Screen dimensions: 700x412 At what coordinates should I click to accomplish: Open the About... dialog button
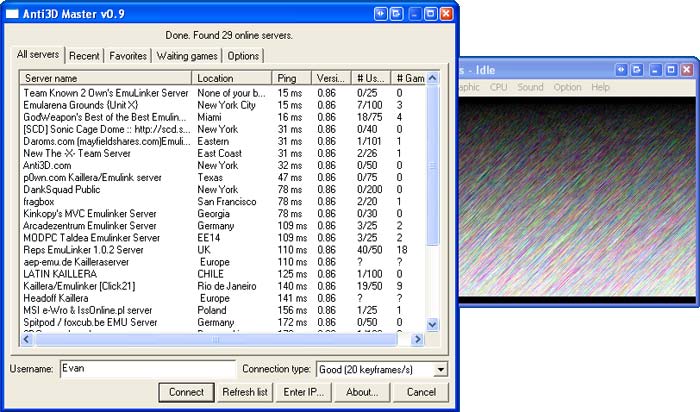362,392
